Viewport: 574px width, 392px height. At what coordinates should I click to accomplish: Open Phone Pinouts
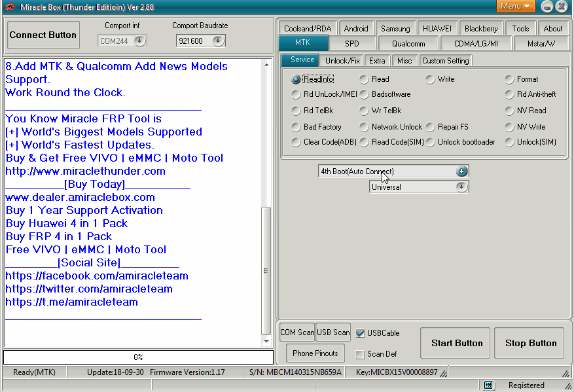pyautogui.click(x=315, y=353)
